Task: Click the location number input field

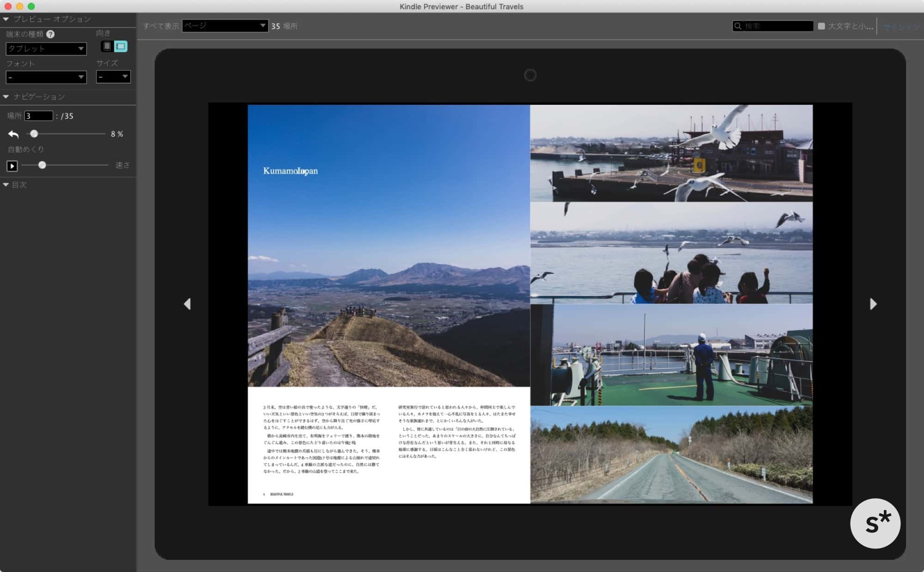Action: point(38,116)
